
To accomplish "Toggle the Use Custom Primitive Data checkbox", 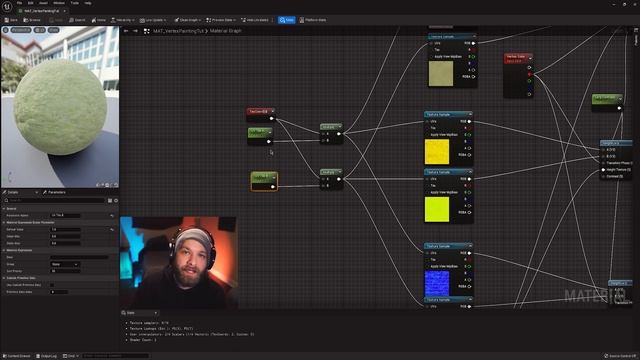I will pyautogui.click(x=52, y=285).
